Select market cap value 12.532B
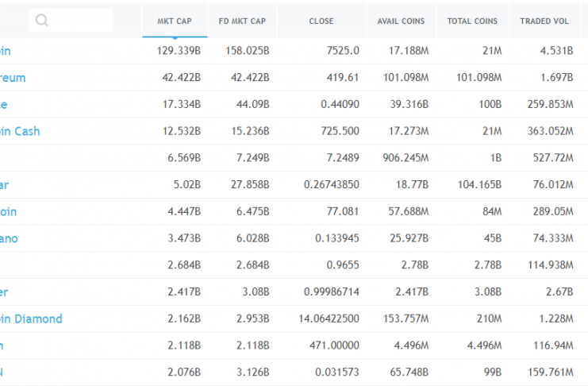 pos(182,131)
